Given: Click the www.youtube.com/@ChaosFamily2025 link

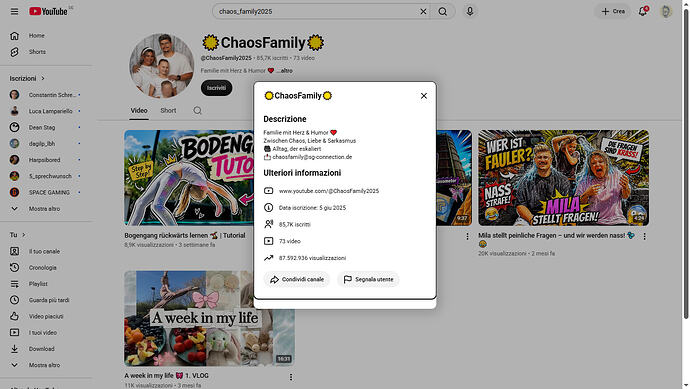Looking at the screenshot, I should coord(329,191).
